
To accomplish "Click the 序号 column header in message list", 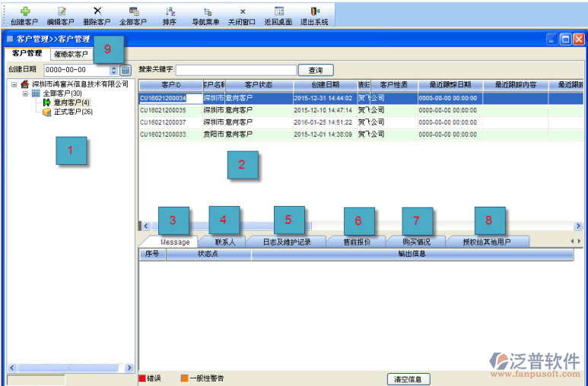I will 152,254.
